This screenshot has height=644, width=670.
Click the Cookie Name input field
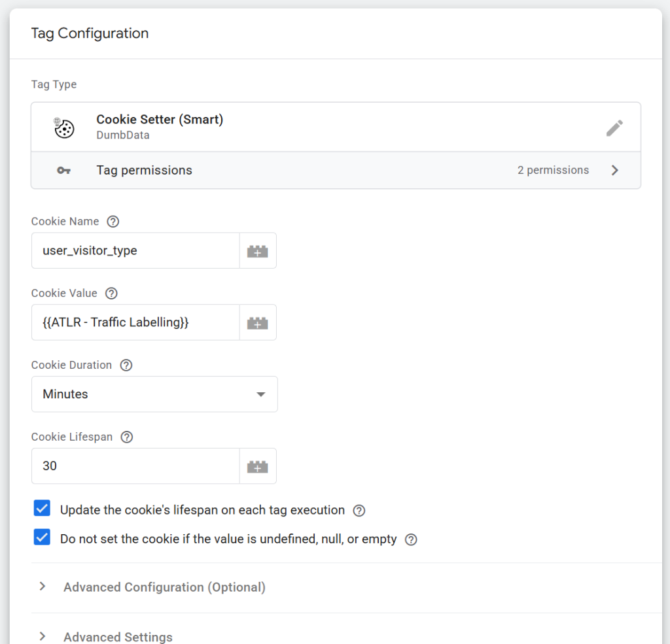click(x=135, y=251)
